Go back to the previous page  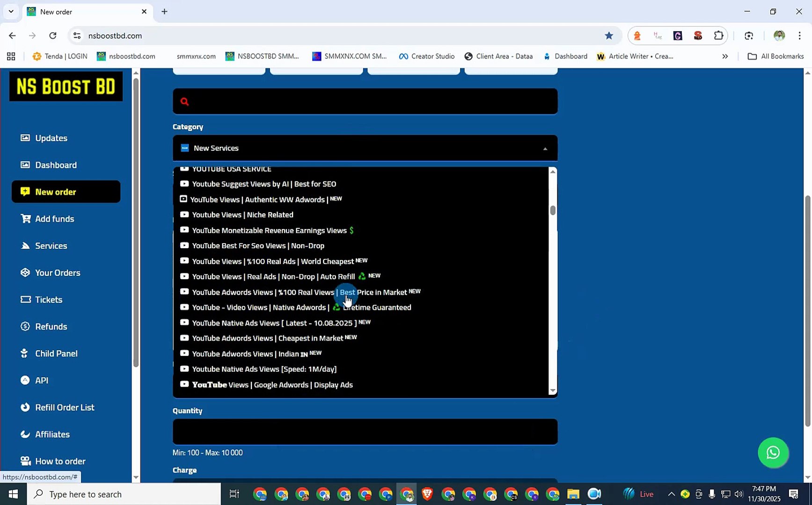[12, 36]
